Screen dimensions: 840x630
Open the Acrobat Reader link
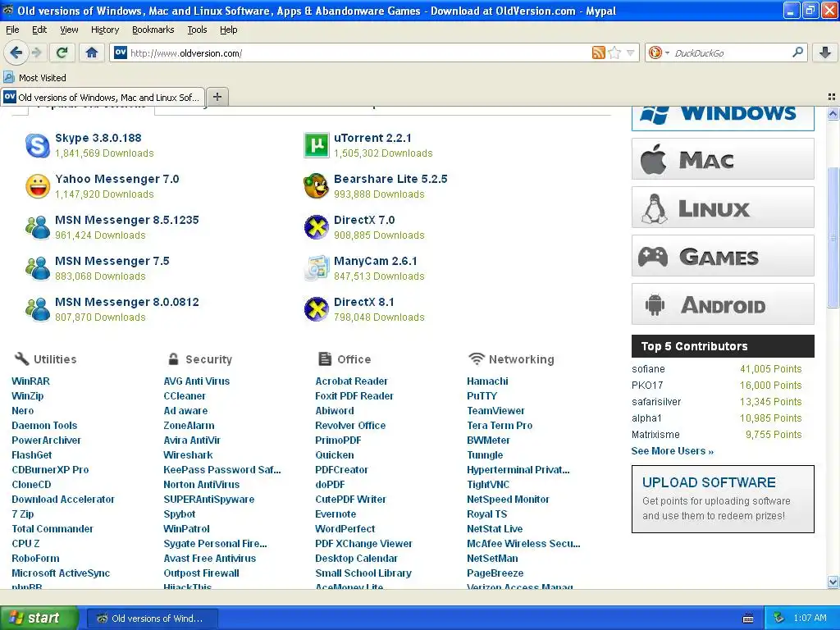pos(351,381)
